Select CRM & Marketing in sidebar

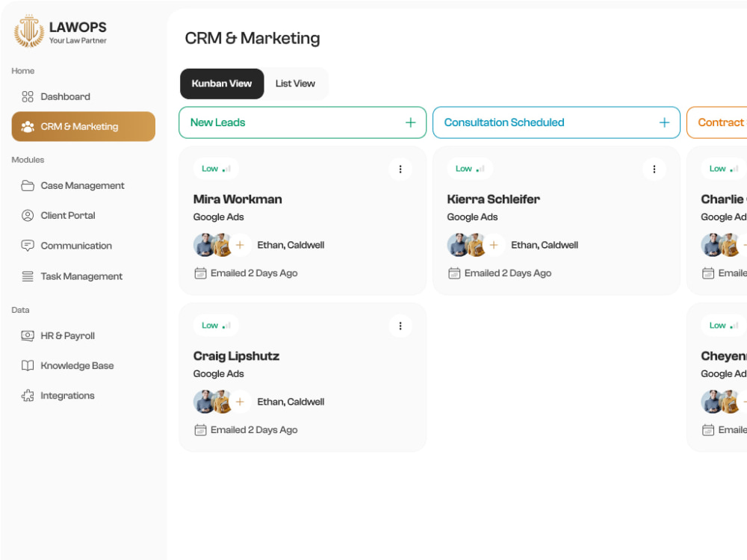click(84, 127)
